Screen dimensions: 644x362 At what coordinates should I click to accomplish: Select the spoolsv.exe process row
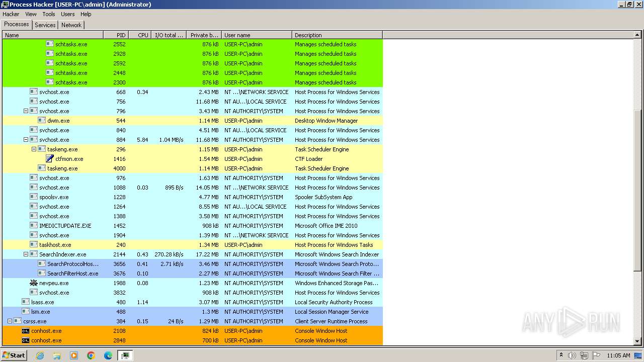coord(193,197)
